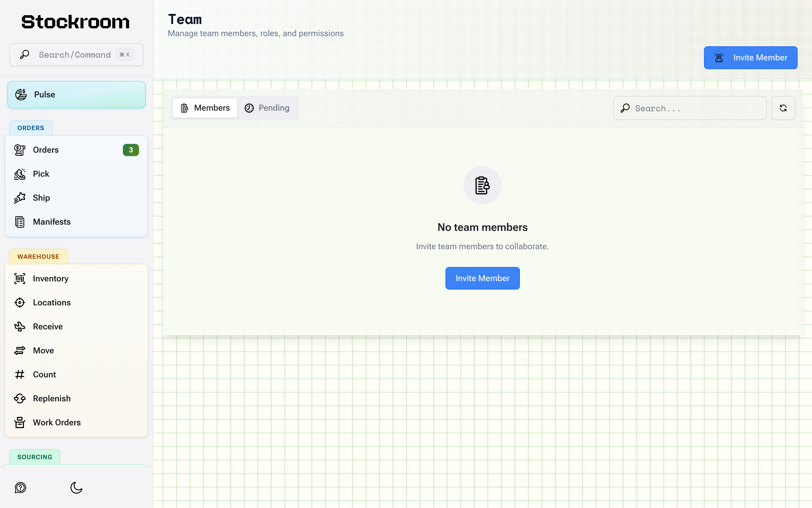
Task: Click magnifier icon in Search/Command box
Action: tap(25, 54)
